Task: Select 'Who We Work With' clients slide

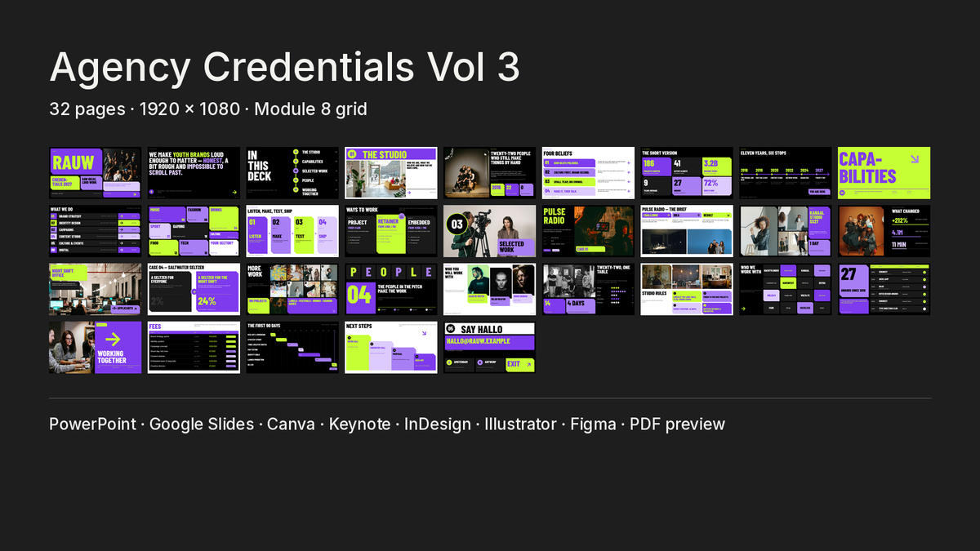Action: [786, 289]
